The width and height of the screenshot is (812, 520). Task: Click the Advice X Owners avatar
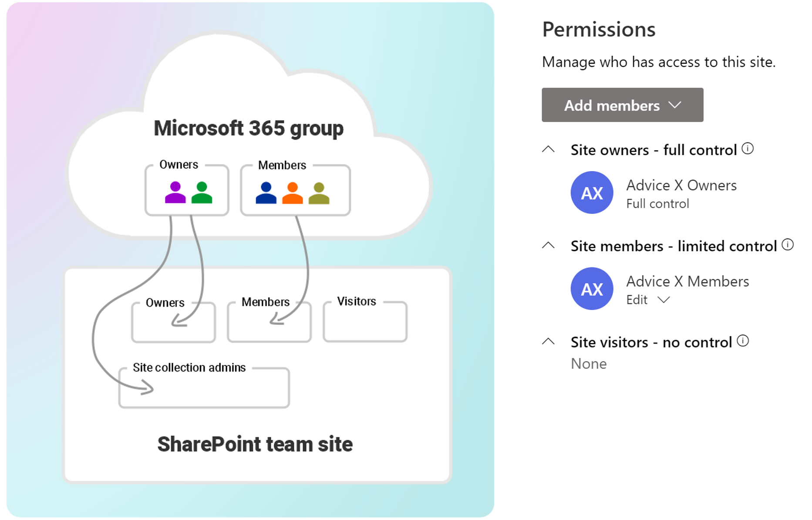(x=592, y=192)
